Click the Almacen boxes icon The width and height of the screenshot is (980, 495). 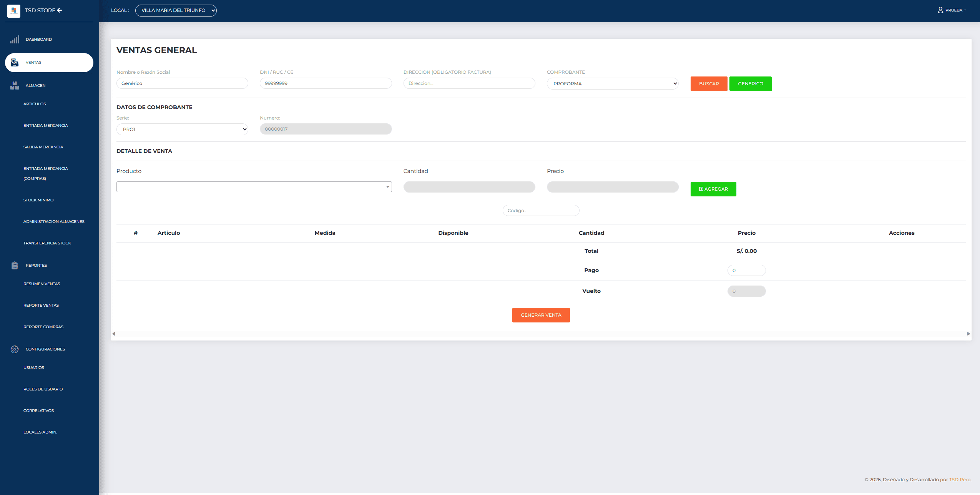pyautogui.click(x=15, y=86)
